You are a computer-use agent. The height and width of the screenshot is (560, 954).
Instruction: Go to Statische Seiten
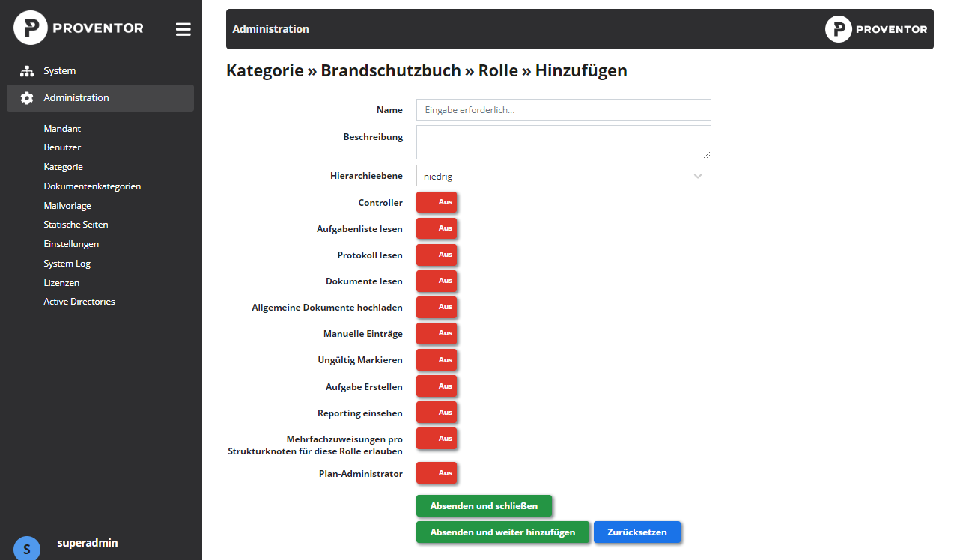pos(76,225)
